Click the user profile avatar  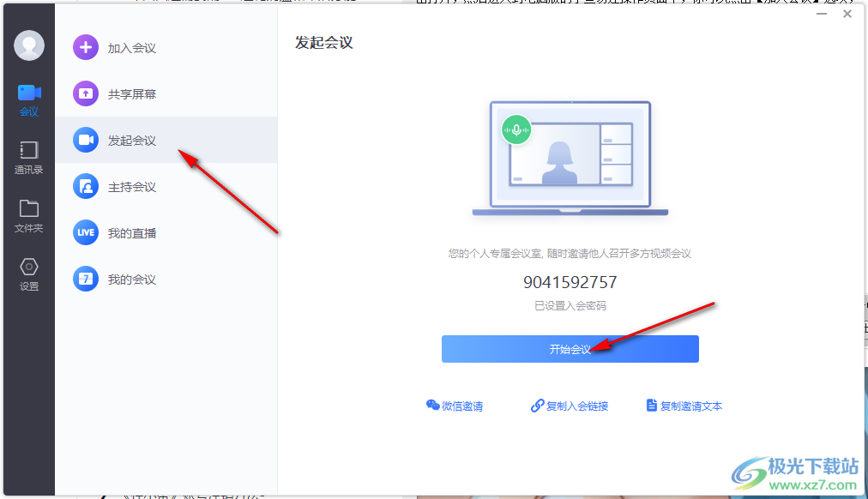29,45
